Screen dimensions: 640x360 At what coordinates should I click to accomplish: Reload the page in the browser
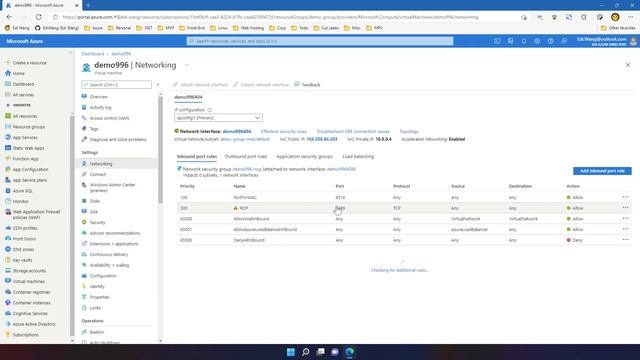click(x=38, y=17)
